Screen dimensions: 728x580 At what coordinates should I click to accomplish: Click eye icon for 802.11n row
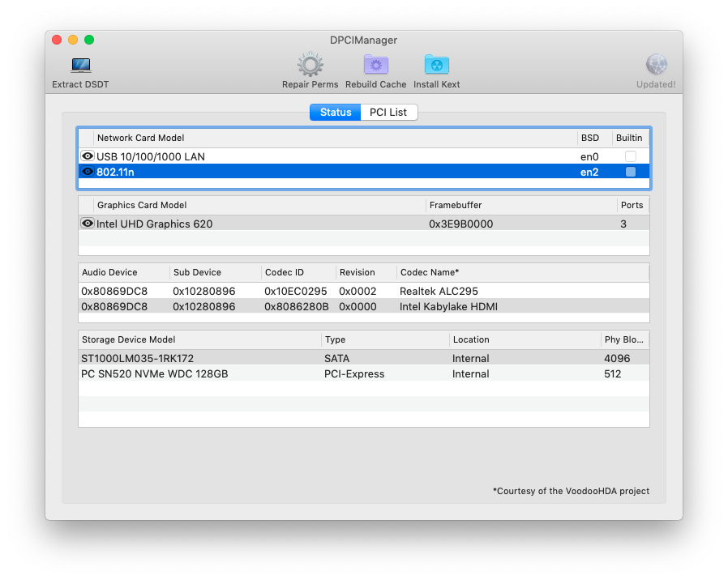pos(88,172)
